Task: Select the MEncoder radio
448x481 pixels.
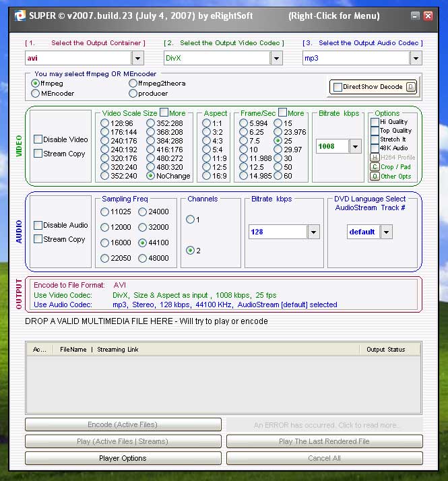Action: (35, 93)
